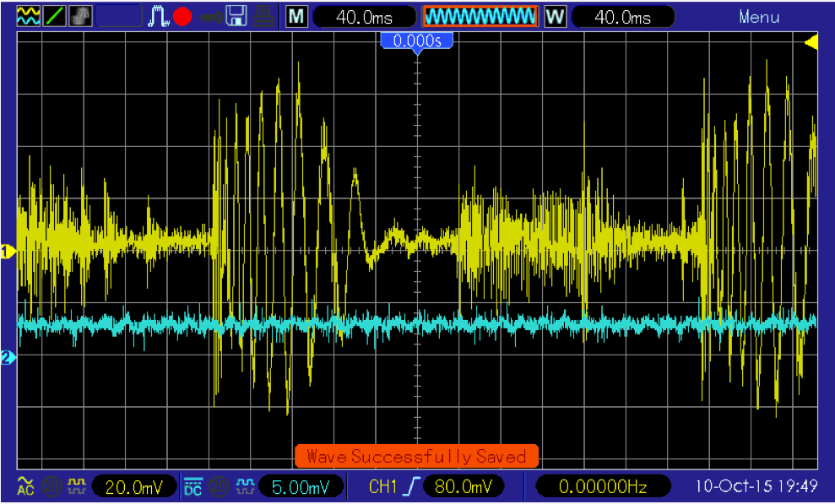Click the window timebase 40.0ms value
This screenshot has height=504, width=835.
(622, 17)
